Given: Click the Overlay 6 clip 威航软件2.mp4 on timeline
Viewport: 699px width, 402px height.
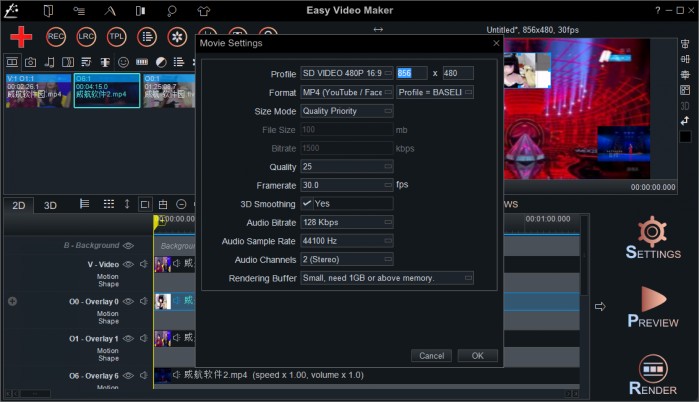Looking at the screenshot, I should [x=367, y=375].
